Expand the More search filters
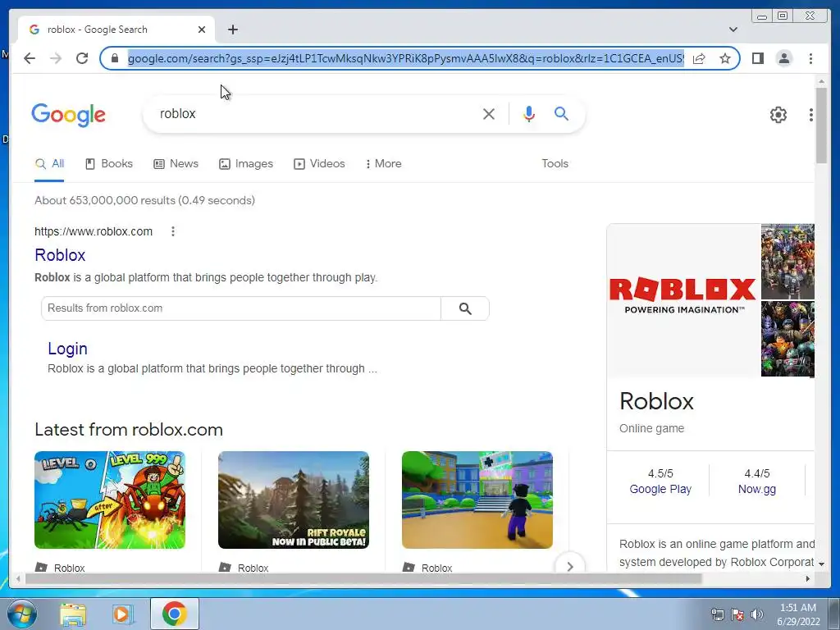The image size is (840, 630). pyautogui.click(x=384, y=164)
